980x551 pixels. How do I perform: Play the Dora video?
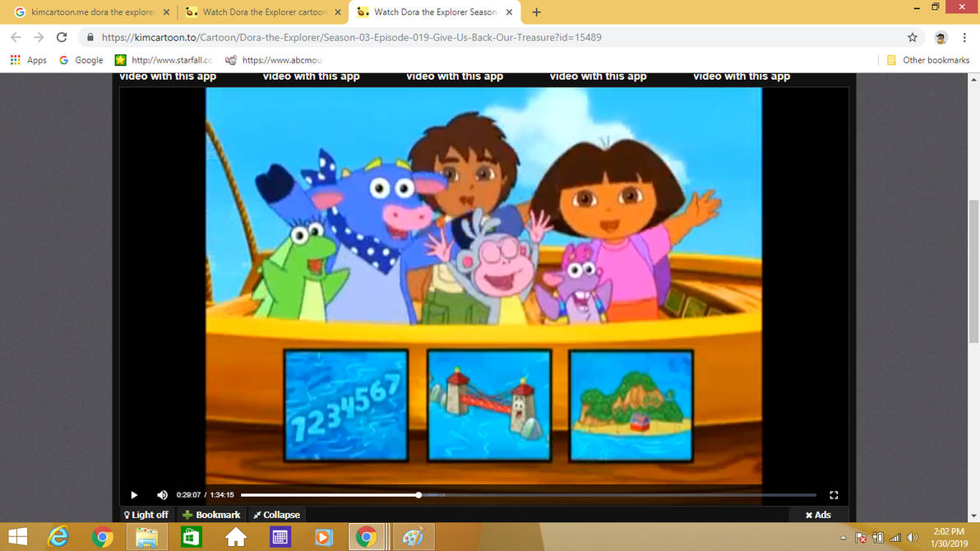[134, 495]
